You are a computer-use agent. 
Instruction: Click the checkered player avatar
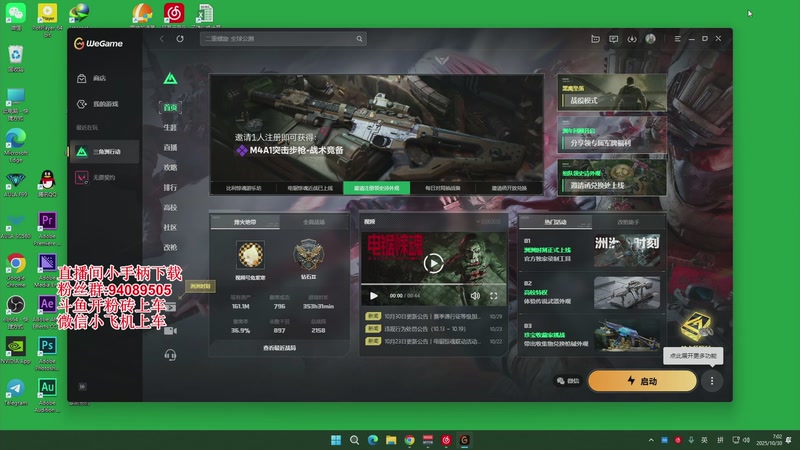click(x=250, y=255)
